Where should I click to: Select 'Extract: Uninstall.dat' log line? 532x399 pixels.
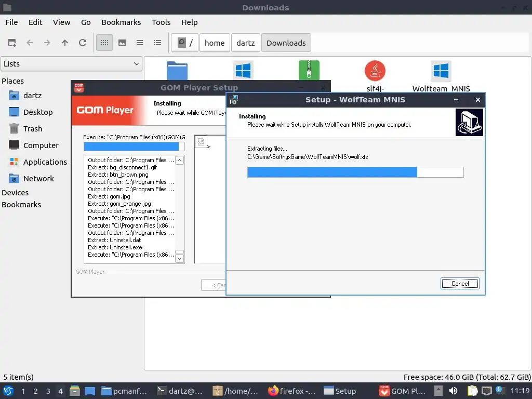pyautogui.click(x=114, y=240)
